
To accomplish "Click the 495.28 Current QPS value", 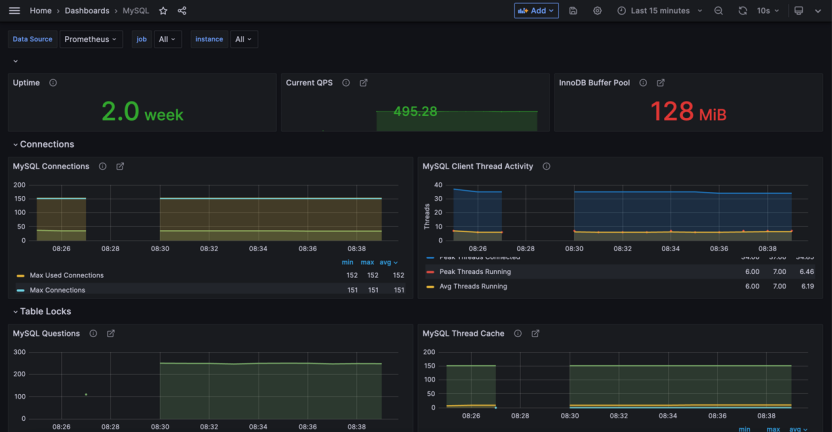I will [415, 111].
